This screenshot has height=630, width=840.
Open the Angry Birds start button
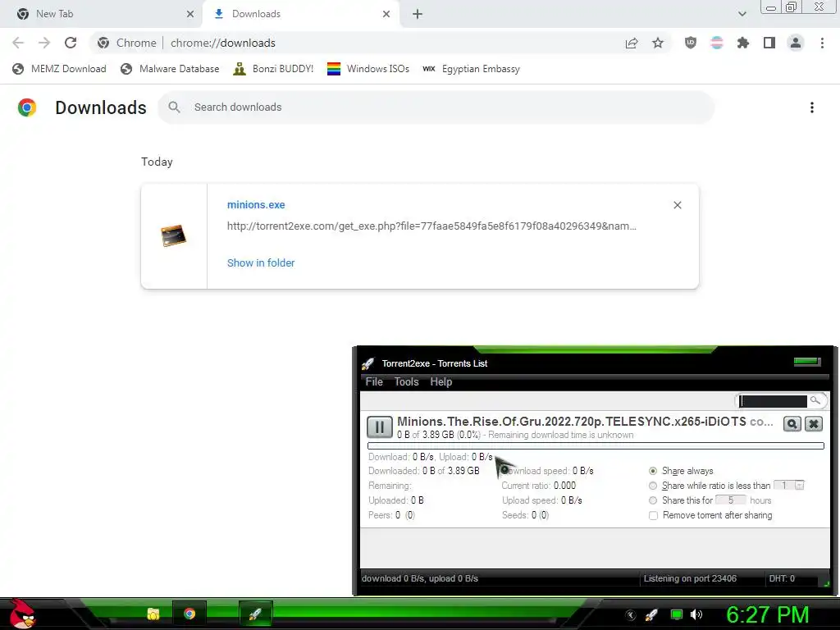22,614
